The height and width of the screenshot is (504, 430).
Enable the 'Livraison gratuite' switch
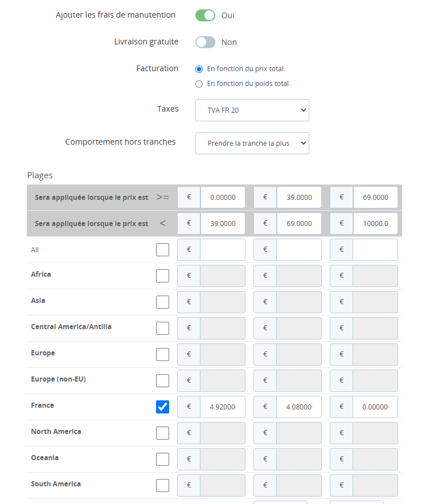[x=205, y=42]
